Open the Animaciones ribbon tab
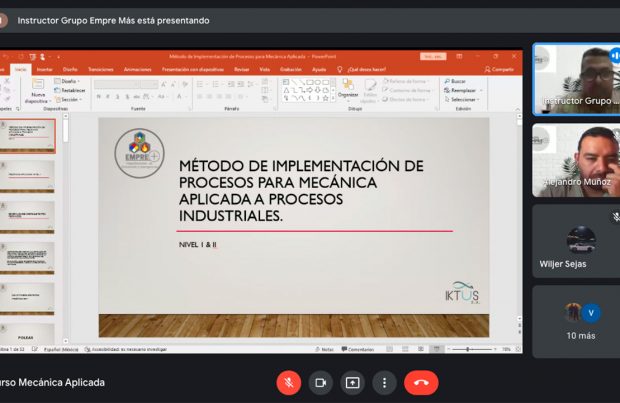Image resolution: width=620 pixels, height=403 pixels. pos(138,70)
